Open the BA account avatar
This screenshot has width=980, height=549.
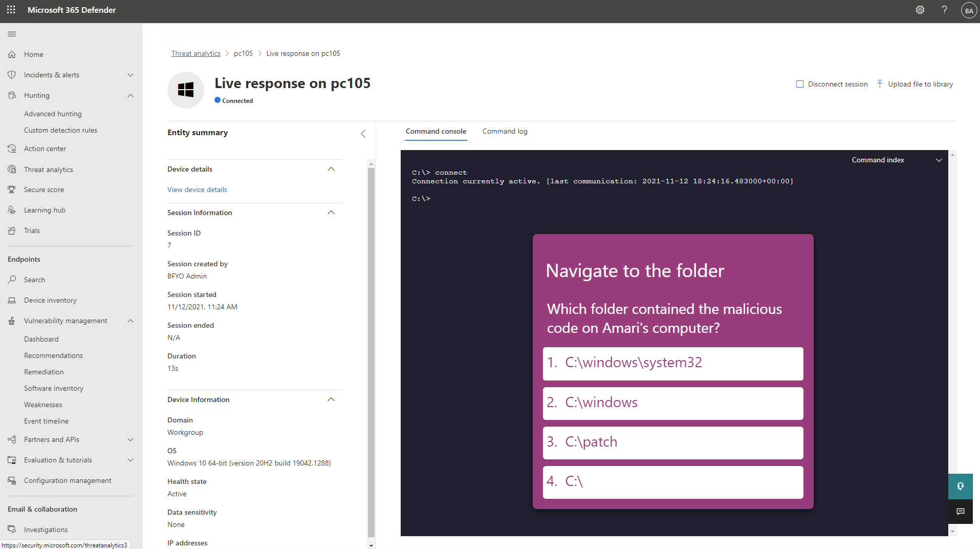coord(969,10)
